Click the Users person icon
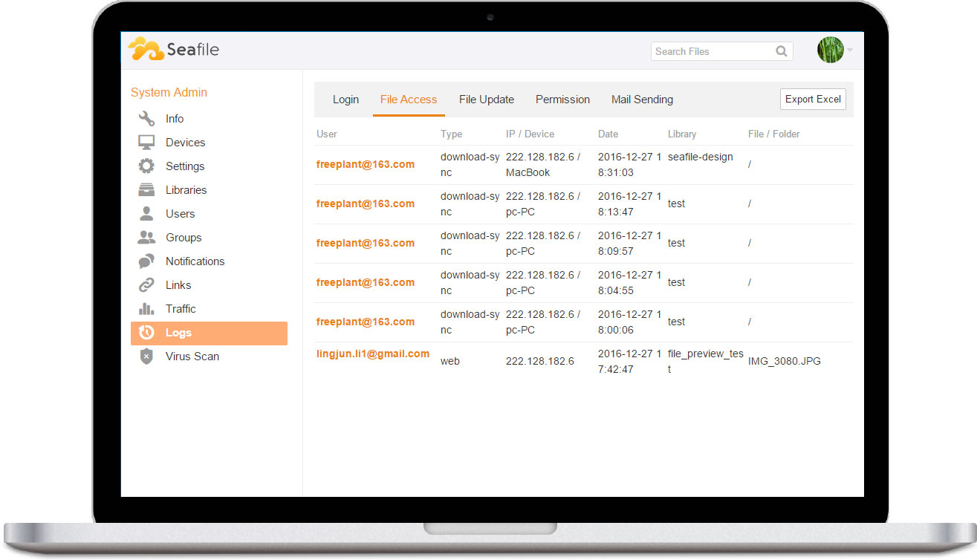Image resolution: width=977 pixels, height=560 pixels. 146,214
